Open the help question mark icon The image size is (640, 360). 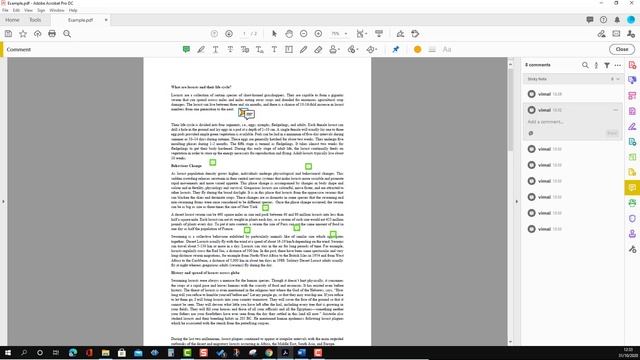[x=603, y=20]
